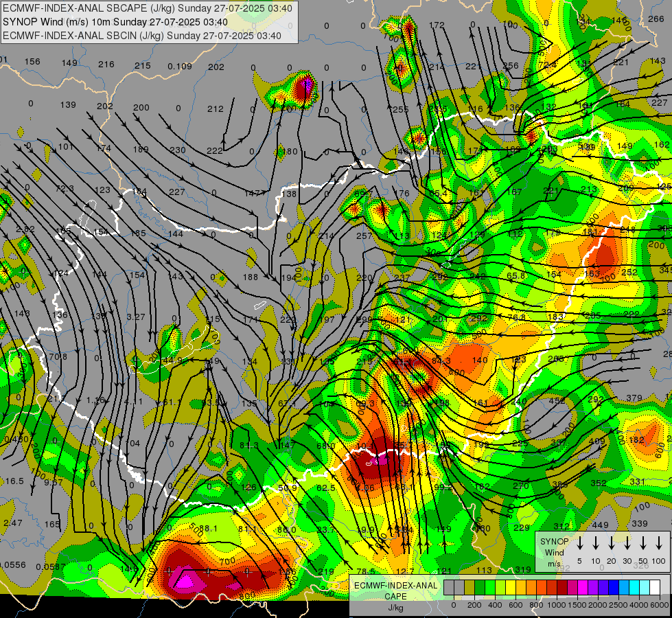672x618 pixels.
Task: Click 'SYNOP' label in the wind legend
Action: tap(554, 542)
